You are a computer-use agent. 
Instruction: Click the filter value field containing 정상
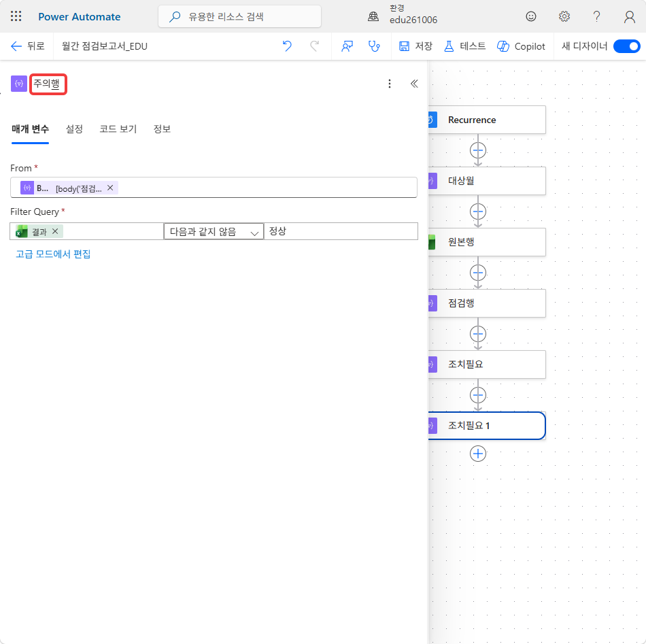tap(341, 231)
